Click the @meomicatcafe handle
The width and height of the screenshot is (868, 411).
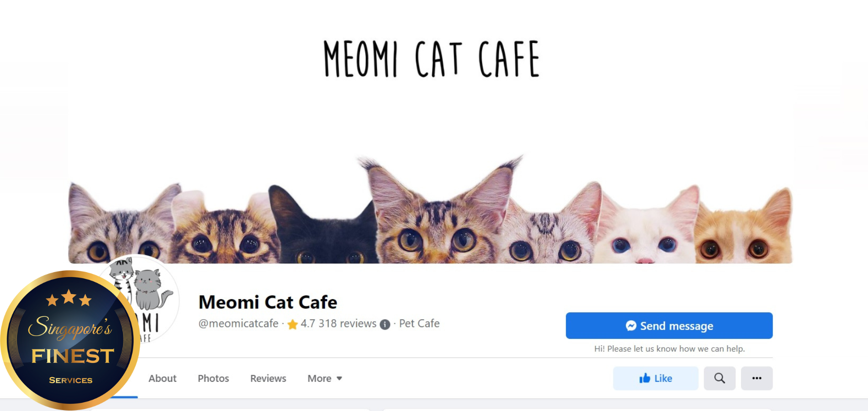tap(238, 323)
